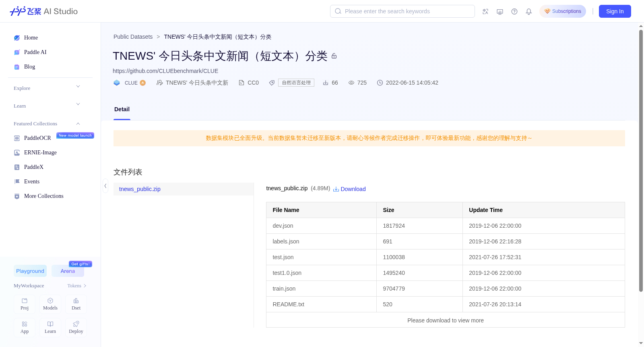Collapse the sidebar with the arrow handle
This screenshot has width=644, height=347.
[105, 186]
